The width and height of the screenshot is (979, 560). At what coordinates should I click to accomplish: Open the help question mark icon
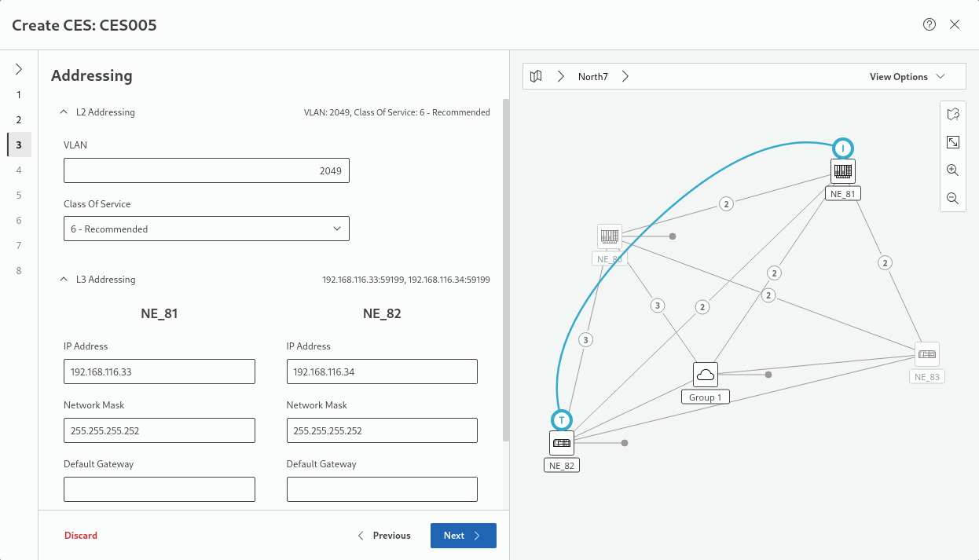929,24
